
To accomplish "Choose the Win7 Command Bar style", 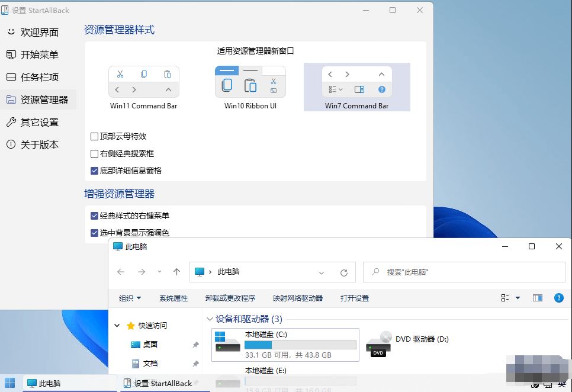I will pyautogui.click(x=357, y=88).
